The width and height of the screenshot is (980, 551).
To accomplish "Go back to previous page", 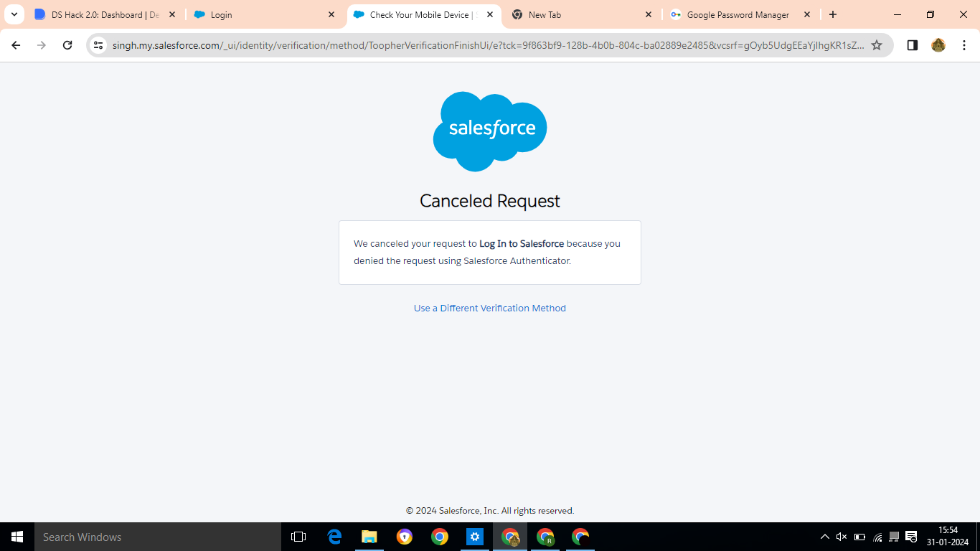I will [16, 45].
